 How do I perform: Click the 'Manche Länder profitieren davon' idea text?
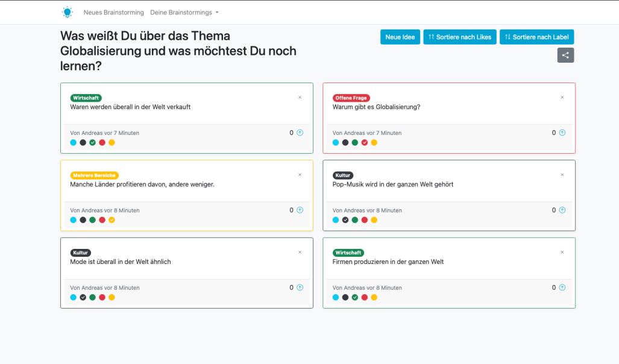[x=142, y=184]
